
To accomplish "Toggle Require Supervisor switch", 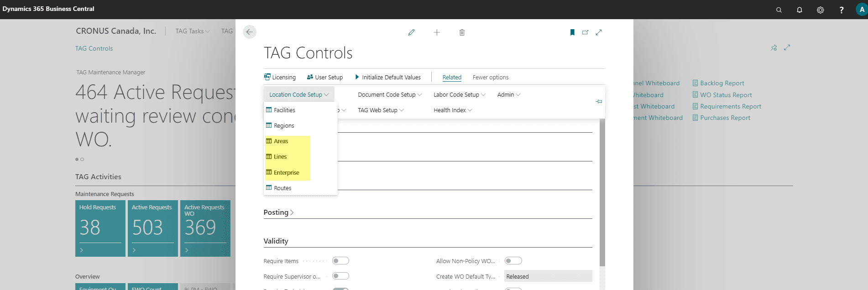I will coord(340,276).
